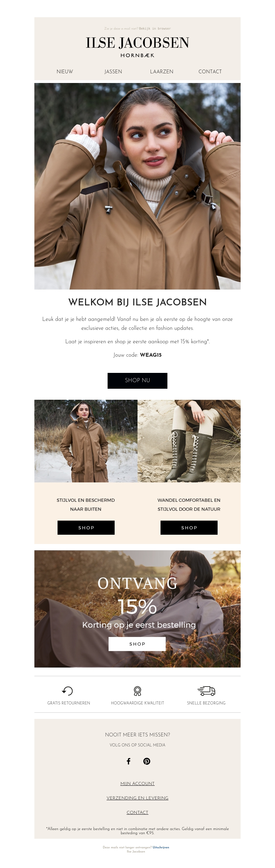Viewport: 275px width, 868px height.
Task: Click the snelle bezorging truck icon
Action: pyautogui.click(x=206, y=691)
